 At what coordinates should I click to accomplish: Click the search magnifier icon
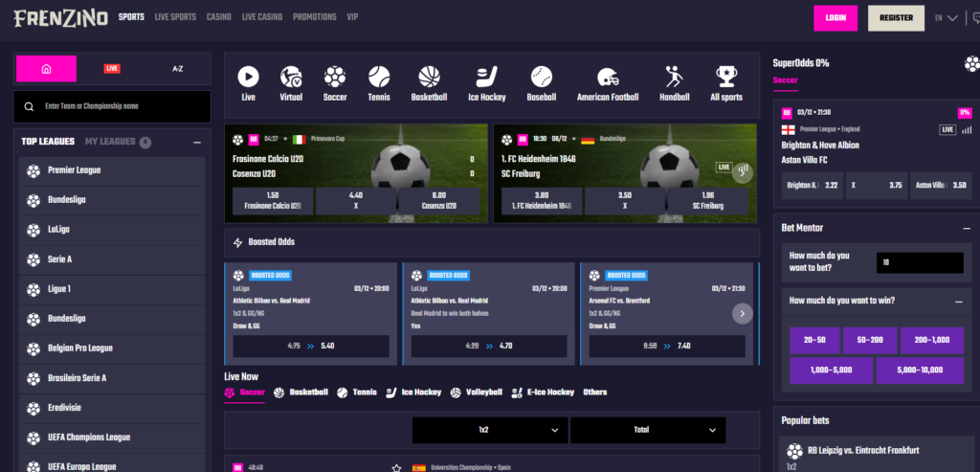click(x=29, y=106)
